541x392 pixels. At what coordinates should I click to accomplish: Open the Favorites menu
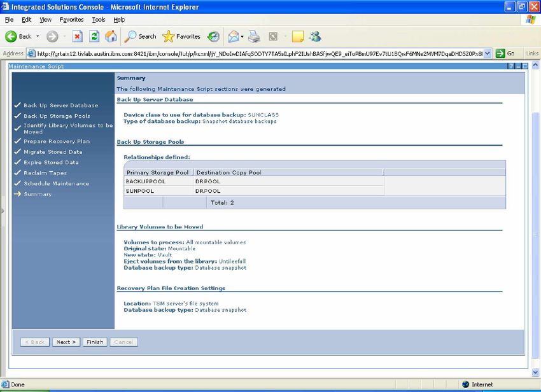pyautogui.click(x=71, y=20)
